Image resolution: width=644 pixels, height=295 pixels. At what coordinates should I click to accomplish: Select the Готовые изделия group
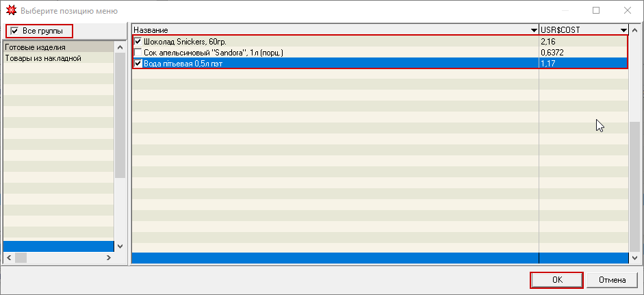[x=36, y=47]
